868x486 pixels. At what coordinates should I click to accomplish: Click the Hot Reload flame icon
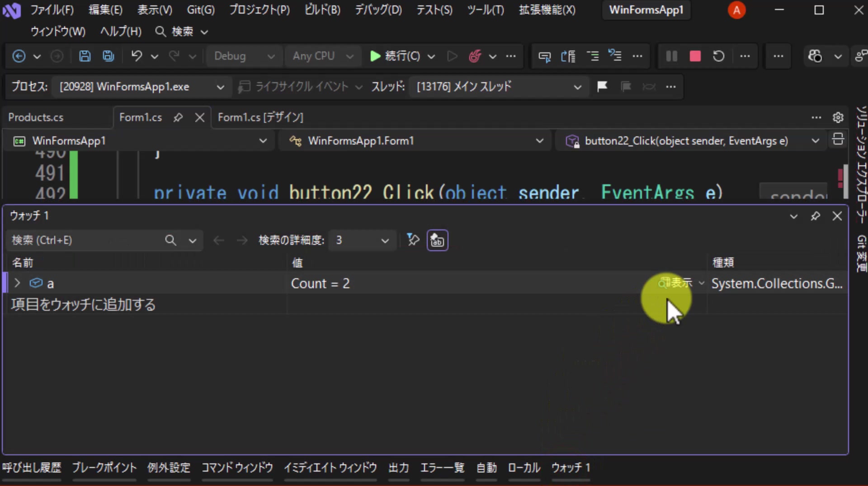coord(475,56)
